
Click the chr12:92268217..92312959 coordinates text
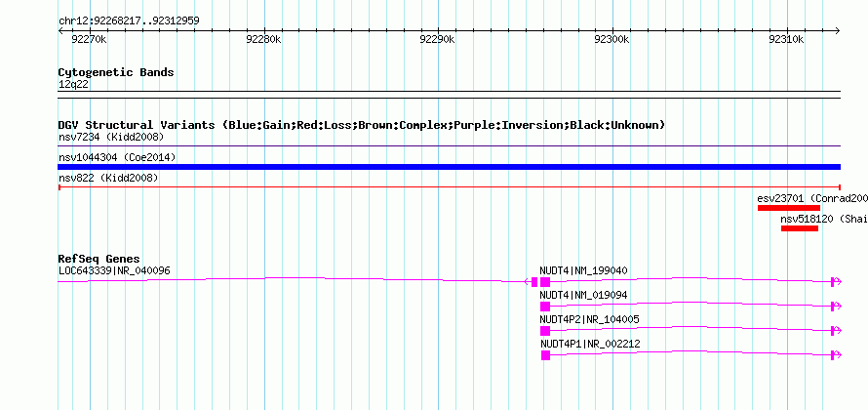(x=129, y=21)
